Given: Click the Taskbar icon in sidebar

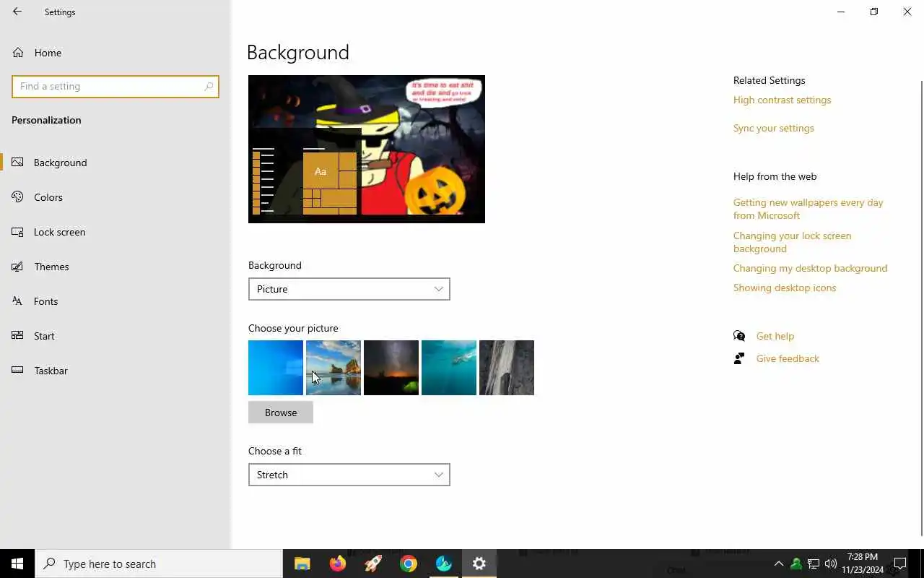Looking at the screenshot, I should (18, 371).
